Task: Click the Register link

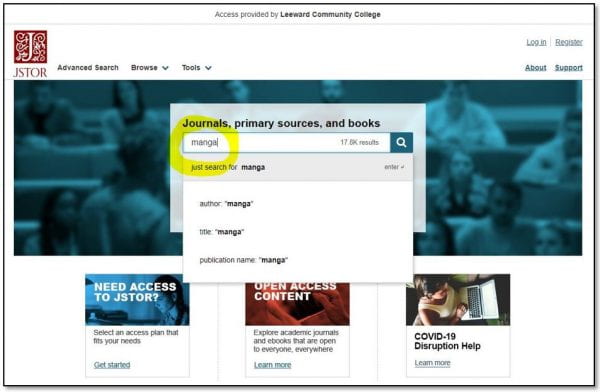Action: (569, 42)
